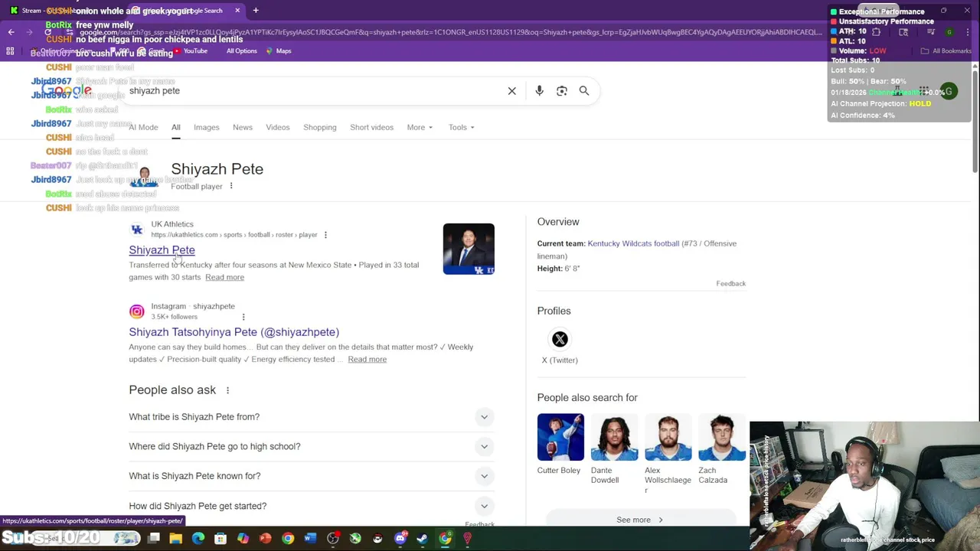Click the page vertical scrollbar

(x=975, y=122)
